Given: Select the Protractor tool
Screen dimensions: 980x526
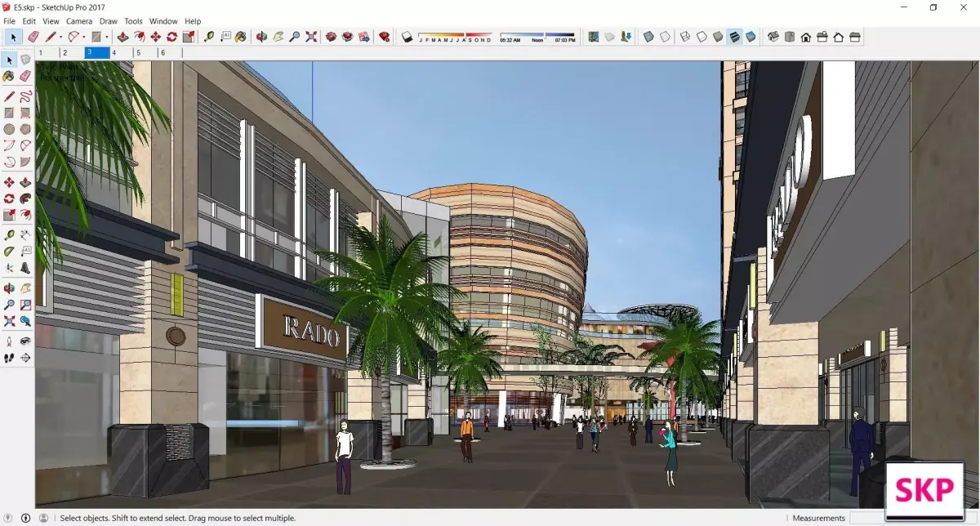Looking at the screenshot, I should (9, 252).
